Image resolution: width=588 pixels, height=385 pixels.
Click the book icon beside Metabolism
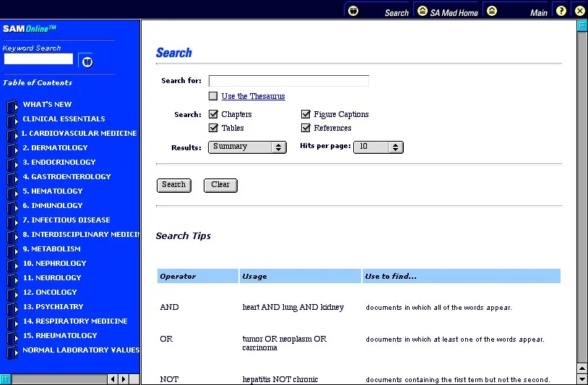tap(12, 251)
